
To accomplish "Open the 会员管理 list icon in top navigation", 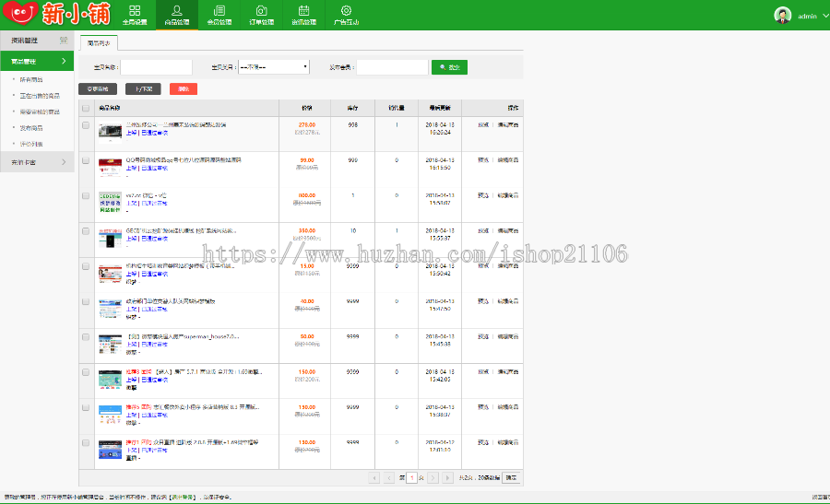I will tap(219, 10).
